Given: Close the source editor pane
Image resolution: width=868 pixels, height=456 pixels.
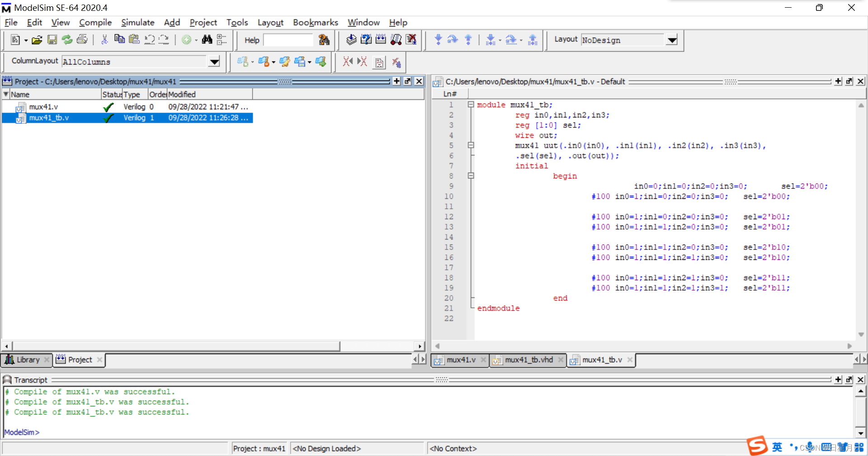Looking at the screenshot, I should (860, 81).
